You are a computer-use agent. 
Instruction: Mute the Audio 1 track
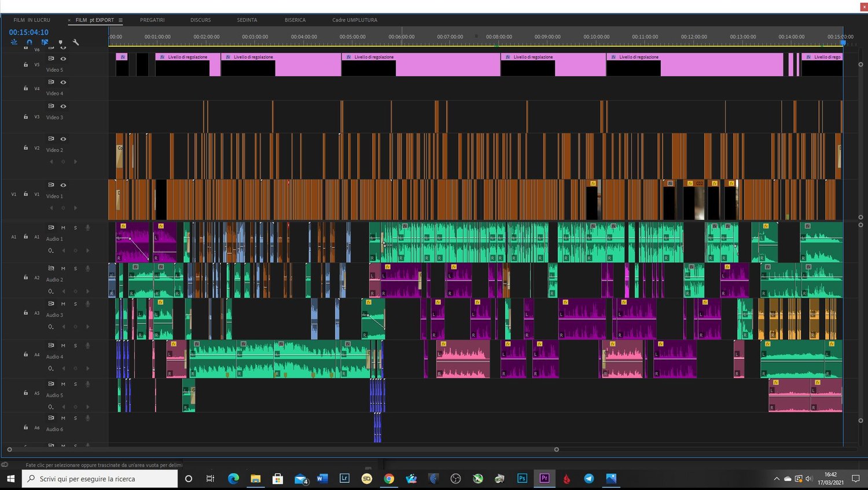tap(63, 227)
